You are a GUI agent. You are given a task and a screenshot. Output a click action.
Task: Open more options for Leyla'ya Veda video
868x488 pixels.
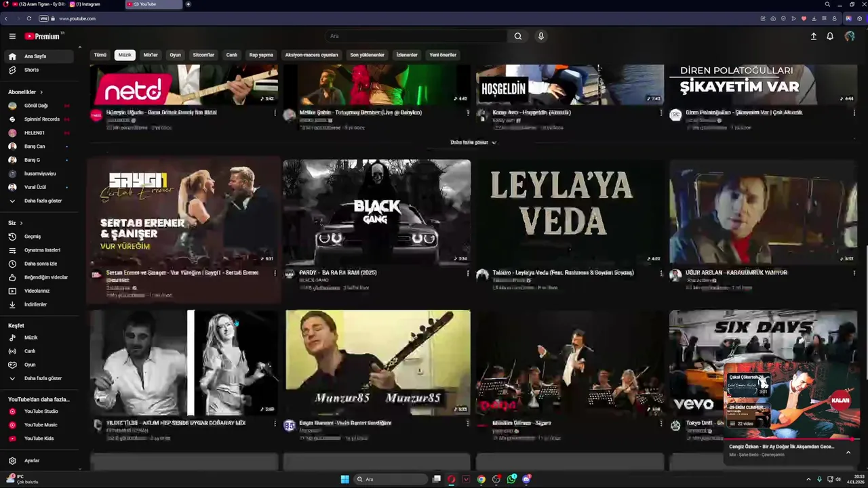tap(661, 274)
